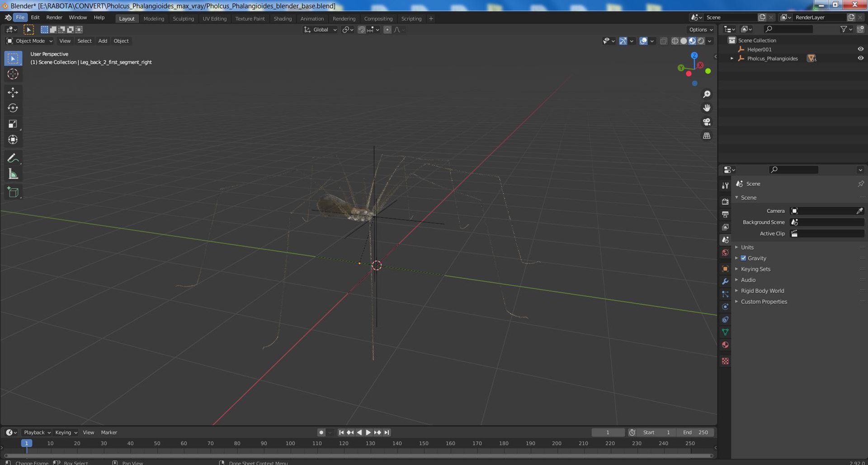
Task: Open the Object Data properties tab
Action: pos(725,332)
